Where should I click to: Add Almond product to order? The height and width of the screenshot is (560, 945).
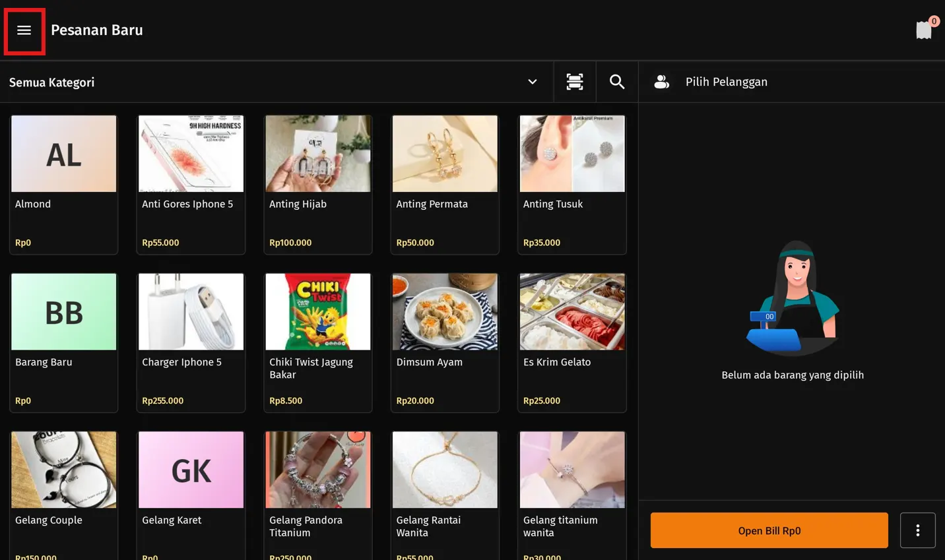pos(64,184)
